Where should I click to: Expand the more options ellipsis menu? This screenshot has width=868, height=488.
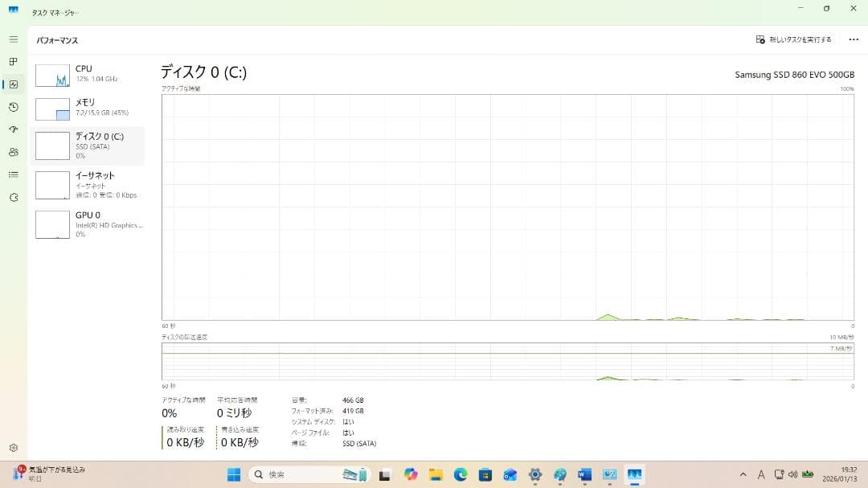pos(854,39)
